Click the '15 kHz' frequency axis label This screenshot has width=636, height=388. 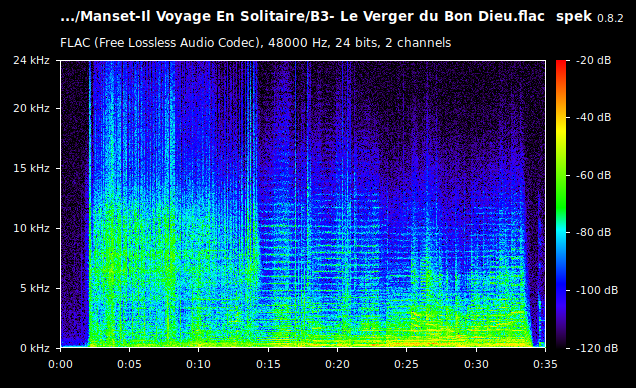tap(31, 168)
